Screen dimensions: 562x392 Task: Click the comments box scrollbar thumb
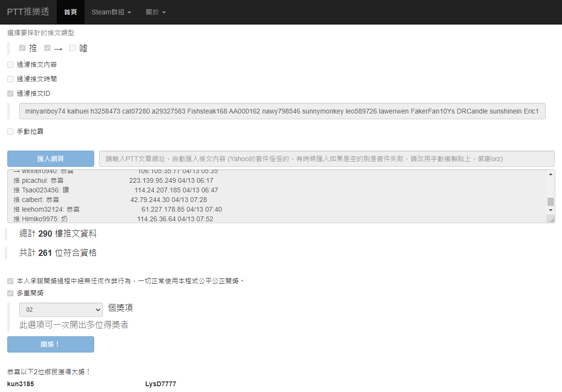point(550,202)
